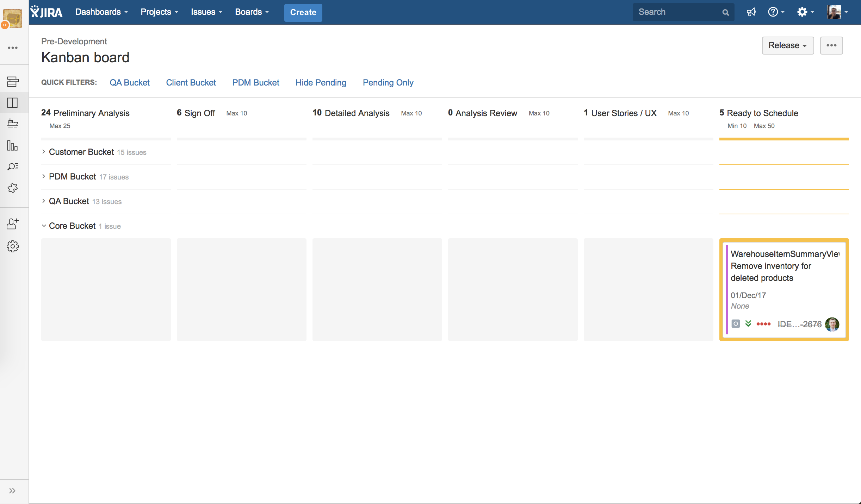Screen dimensions: 861x504
Task: Toggle the QA Bucket quick filter
Action: pyautogui.click(x=130, y=82)
